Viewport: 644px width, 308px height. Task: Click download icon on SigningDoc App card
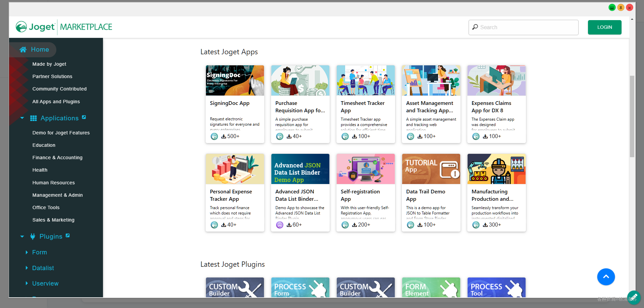[x=224, y=136]
